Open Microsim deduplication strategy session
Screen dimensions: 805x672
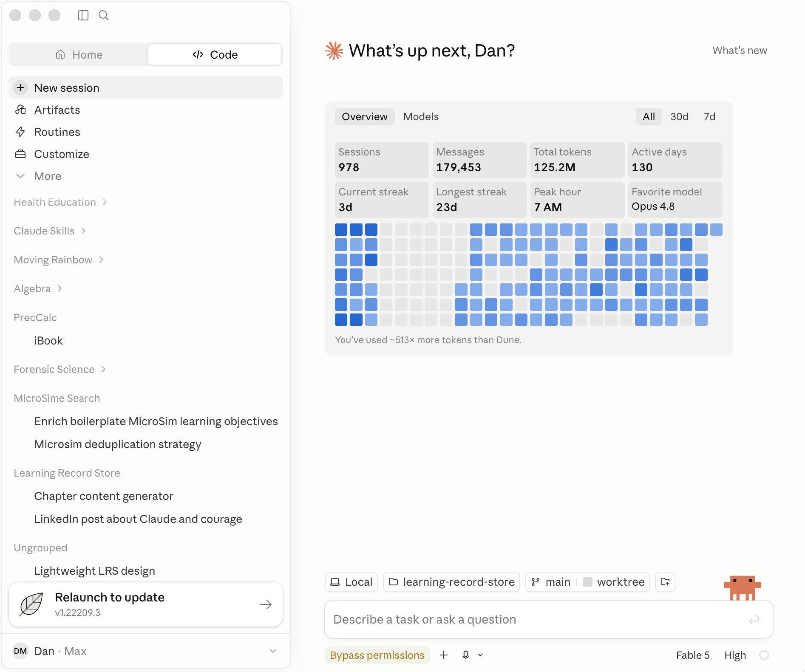tap(118, 444)
